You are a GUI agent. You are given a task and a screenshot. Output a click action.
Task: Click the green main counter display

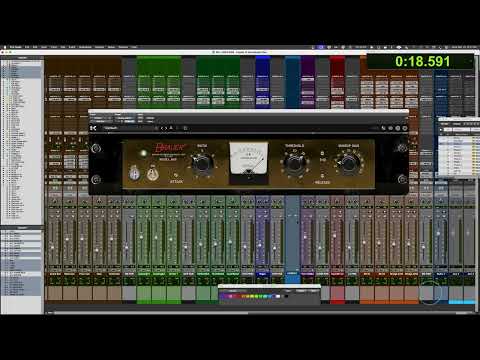pos(421,61)
